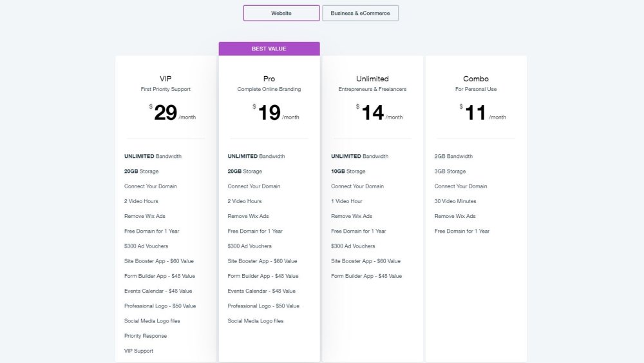This screenshot has width=644, height=363.
Task: Click Pro plan's UNLIMITED Bandwidth feature
Action: click(256, 156)
